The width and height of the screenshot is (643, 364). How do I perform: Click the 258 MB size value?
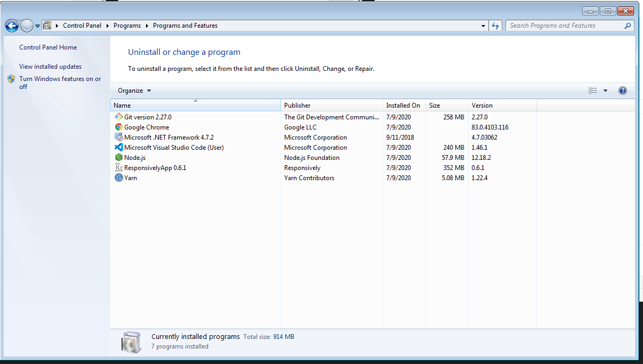[454, 117]
